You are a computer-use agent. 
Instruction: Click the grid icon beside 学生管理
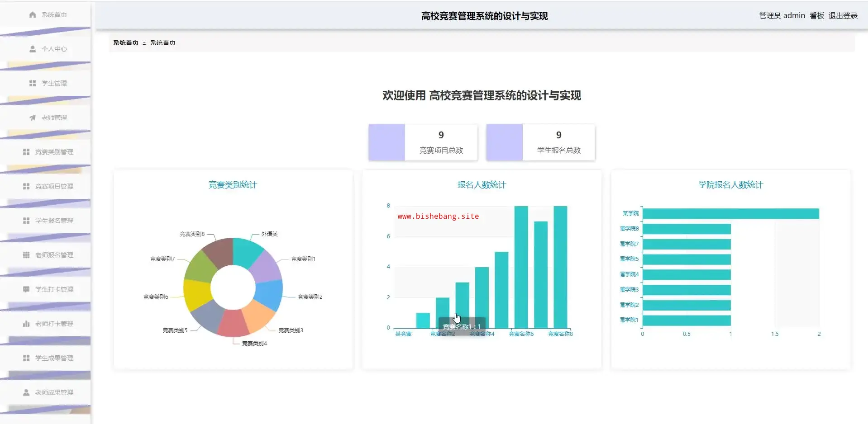click(x=33, y=83)
